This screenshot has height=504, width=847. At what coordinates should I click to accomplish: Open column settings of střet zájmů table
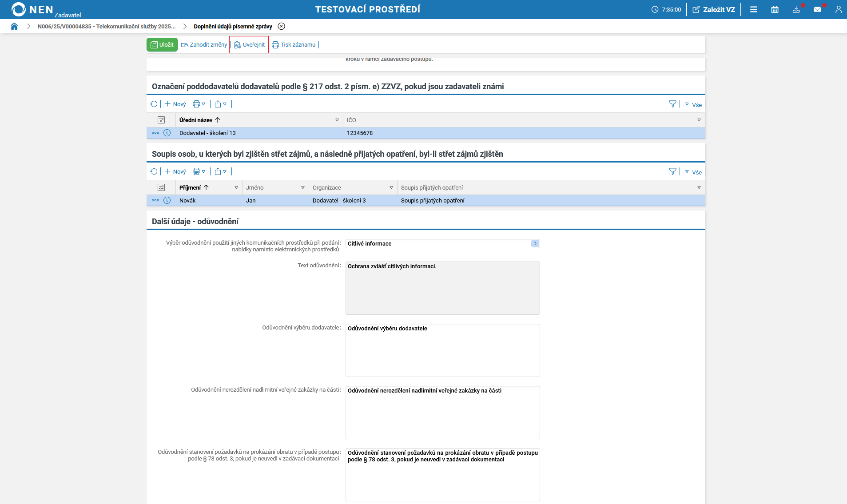coord(161,187)
